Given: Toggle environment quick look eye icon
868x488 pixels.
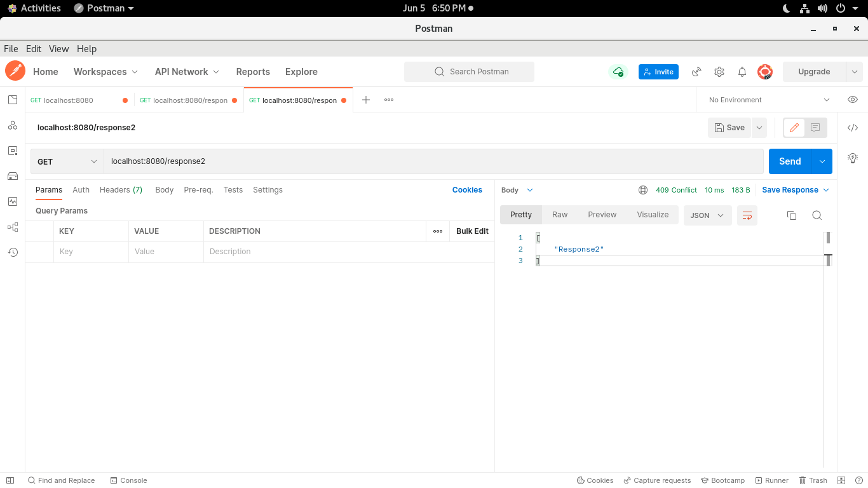Looking at the screenshot, I should pos(852,100).
